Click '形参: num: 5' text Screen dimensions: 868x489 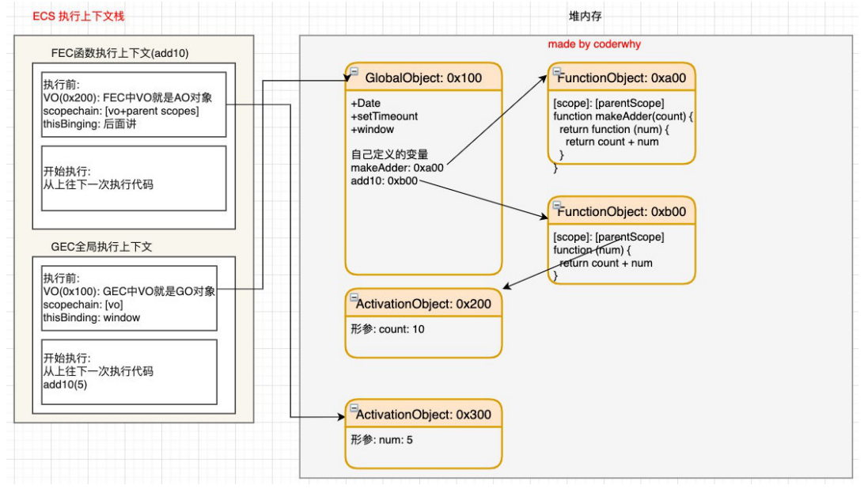[x=381, y=440]
